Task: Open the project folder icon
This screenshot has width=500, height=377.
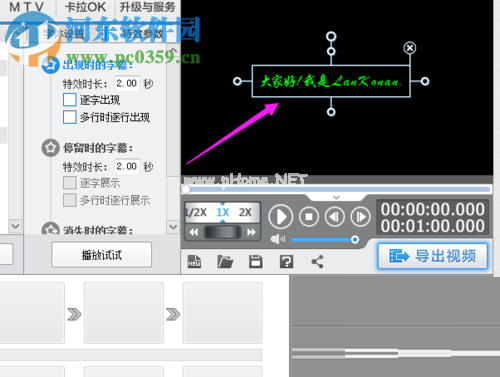Action: [225, 262]
